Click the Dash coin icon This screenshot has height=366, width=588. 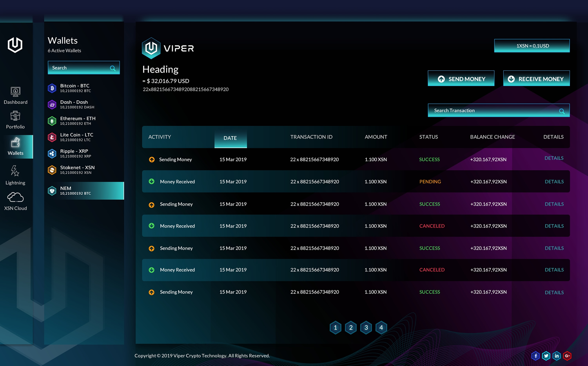tap(52, 105)
